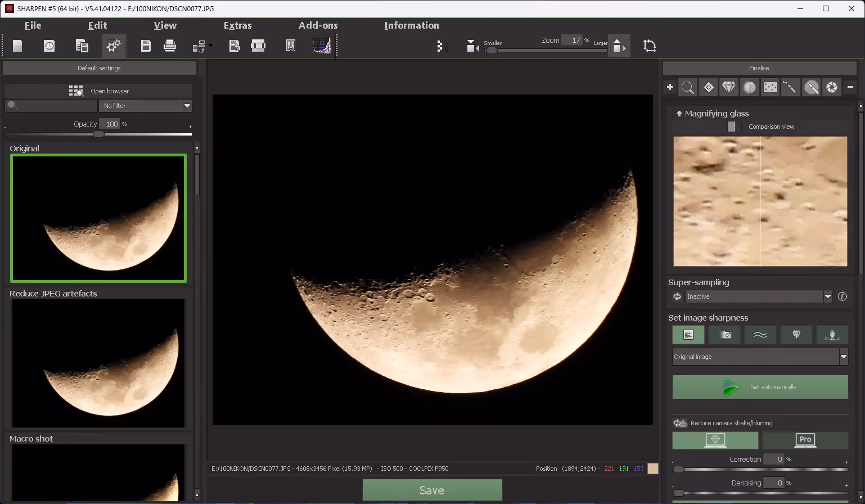Toggle the Comparison view switch
Image resolution: width=865 pixels, height=504 pixels.
[x=733, y=127]
